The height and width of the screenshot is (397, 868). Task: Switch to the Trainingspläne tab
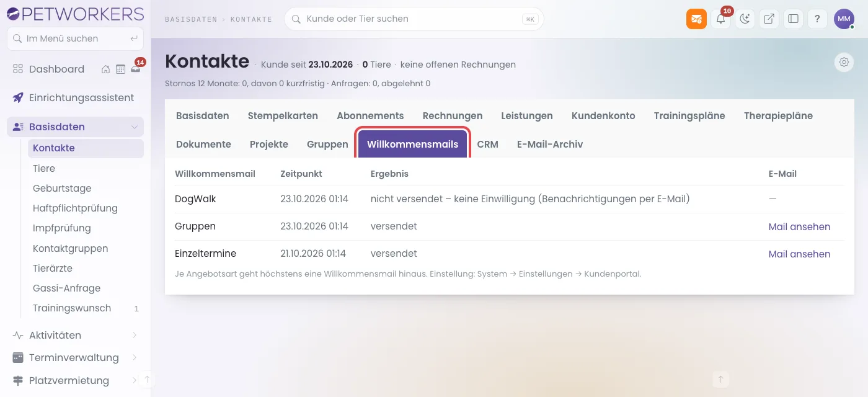[x=689, y=115]
